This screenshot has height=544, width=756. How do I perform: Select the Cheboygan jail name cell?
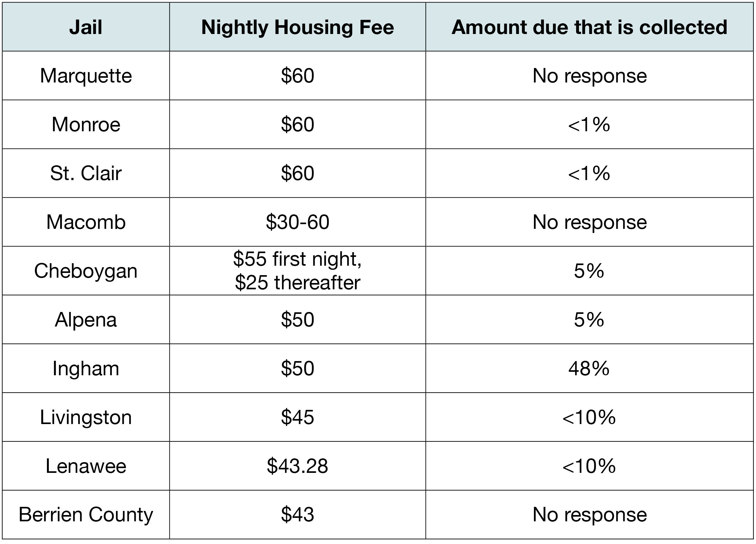tap(86, 270)
